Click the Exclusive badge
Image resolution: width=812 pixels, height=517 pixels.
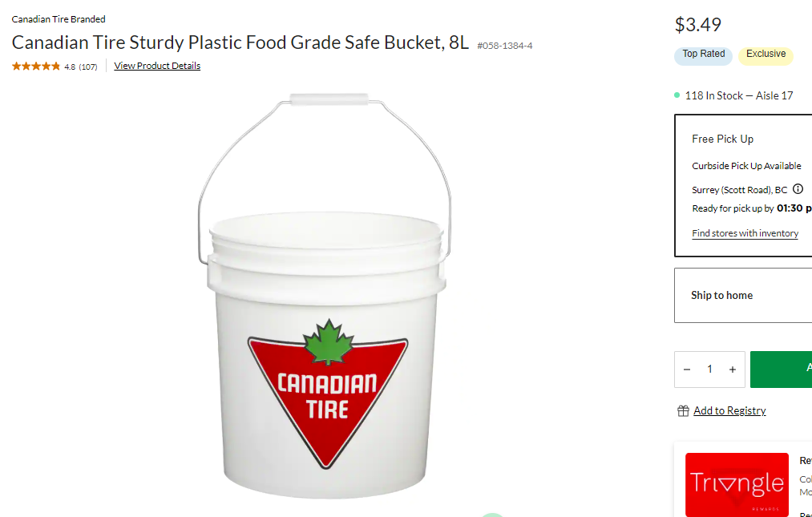click(766, 55)
